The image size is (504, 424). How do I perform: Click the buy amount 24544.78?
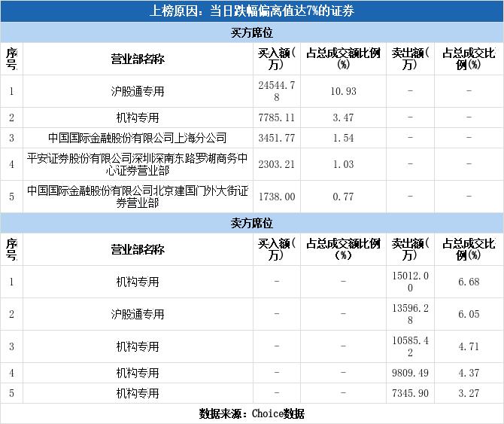click(276, 91)
